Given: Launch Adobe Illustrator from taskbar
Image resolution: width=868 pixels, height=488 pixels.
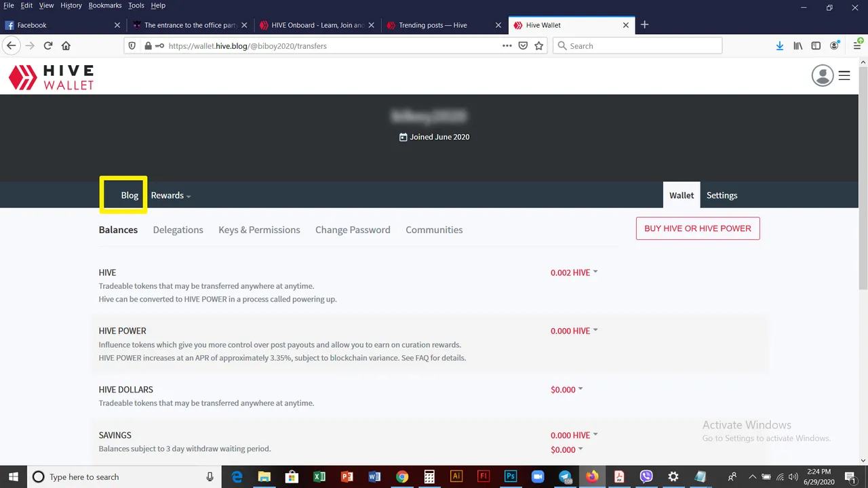Looking at the screenshot, I should pyautogui.click(x=456, y=476).
